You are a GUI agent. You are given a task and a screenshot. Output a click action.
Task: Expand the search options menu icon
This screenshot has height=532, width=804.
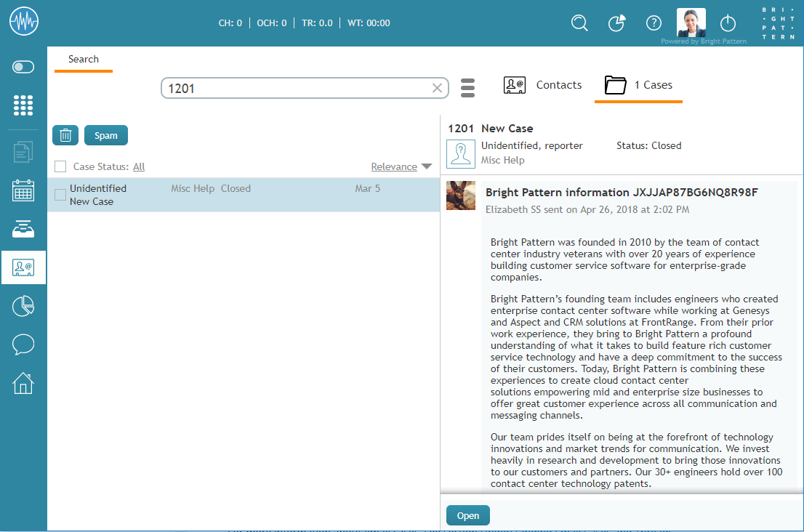click(x=468, y=88)
